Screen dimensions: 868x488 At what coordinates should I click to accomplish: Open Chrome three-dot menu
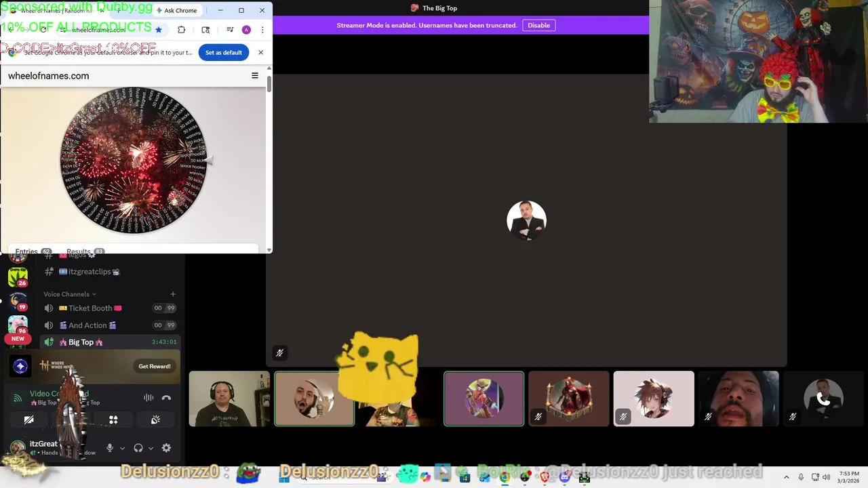point(262,30)
